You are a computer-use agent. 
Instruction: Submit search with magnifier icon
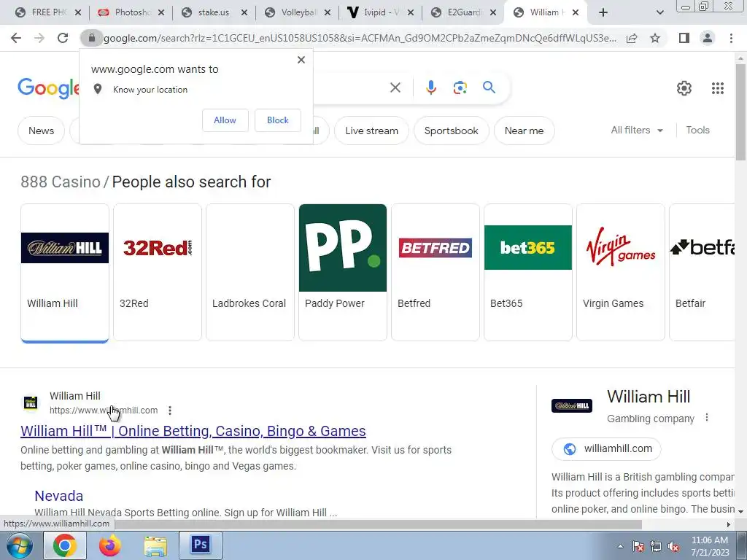click(x=489, y=87)
